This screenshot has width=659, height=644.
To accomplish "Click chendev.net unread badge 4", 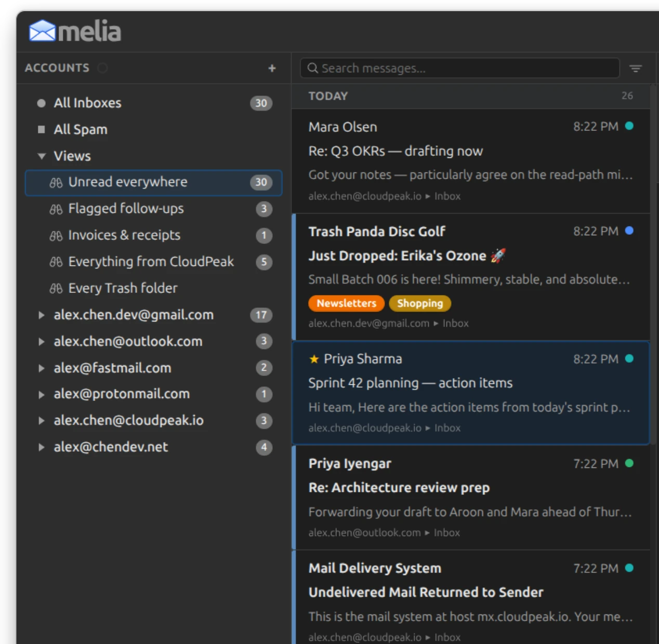I will pos(264,447).
